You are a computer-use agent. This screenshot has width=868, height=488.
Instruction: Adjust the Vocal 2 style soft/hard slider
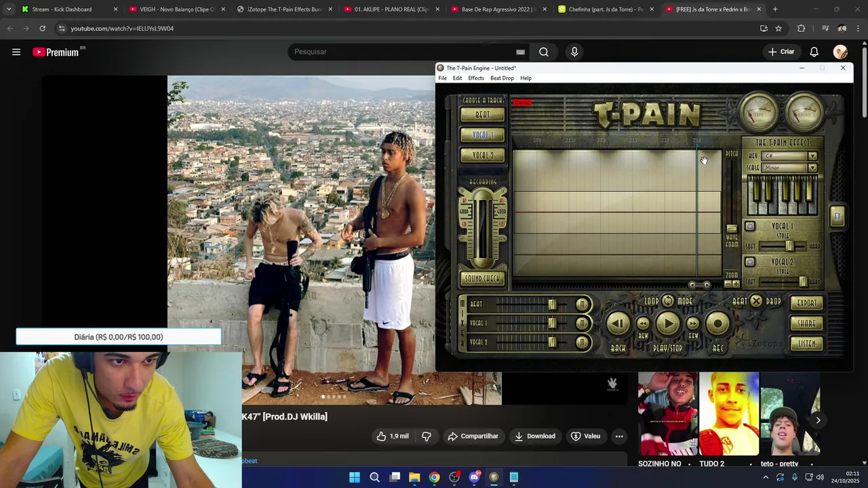pos(803,281)
